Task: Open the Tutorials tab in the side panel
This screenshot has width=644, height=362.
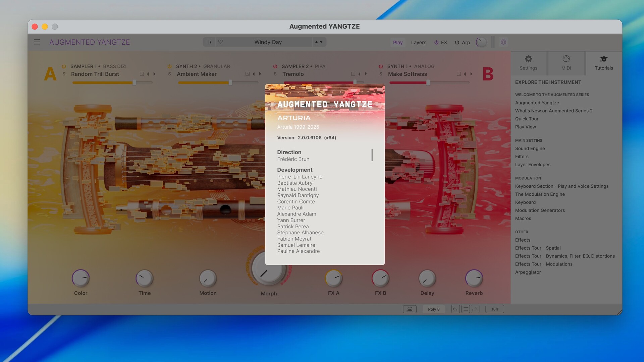Action: point(604,63)
